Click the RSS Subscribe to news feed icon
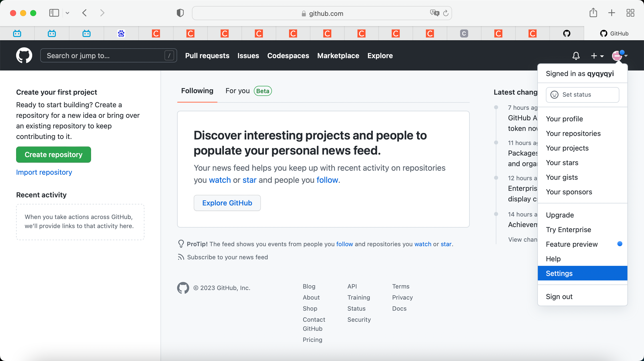This screenshot has height=361, width=644. tap(181, 257)
